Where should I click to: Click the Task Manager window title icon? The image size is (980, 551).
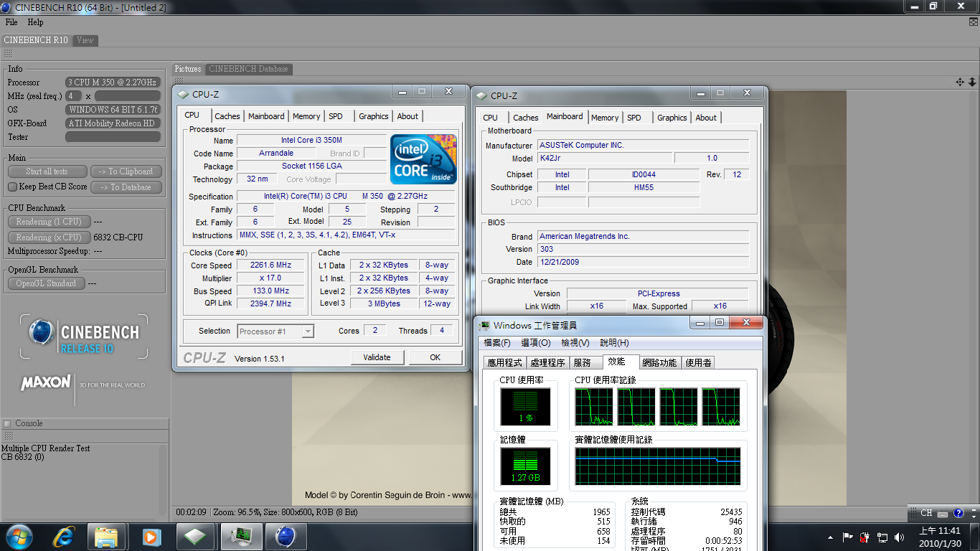(x=485, y=325)
